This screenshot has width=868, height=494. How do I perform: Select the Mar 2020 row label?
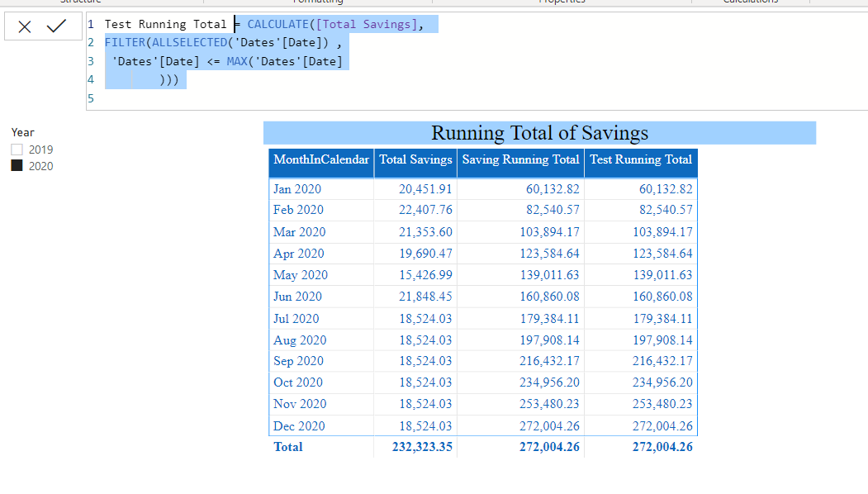point(300,232)
